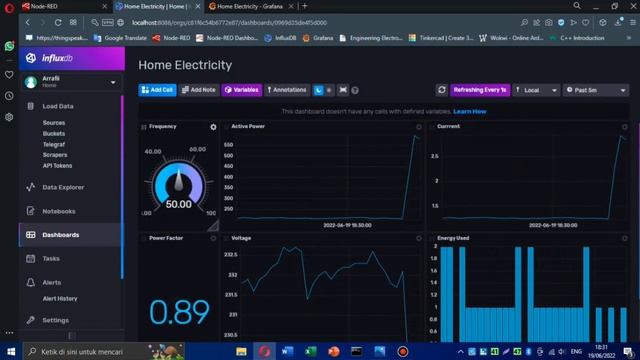Click Windows taskbar search box
Viewport: 640px width, 360px height.
coord(104,351)
